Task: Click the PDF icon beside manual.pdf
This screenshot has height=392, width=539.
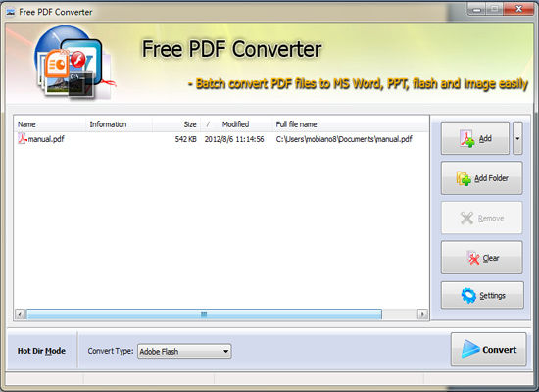Action: click(x=22, y=138)
